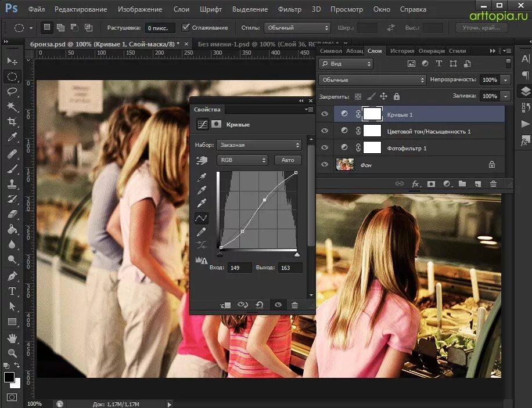
Task: Open the blend mode dropdown Обычные
Action: point(372,80)
